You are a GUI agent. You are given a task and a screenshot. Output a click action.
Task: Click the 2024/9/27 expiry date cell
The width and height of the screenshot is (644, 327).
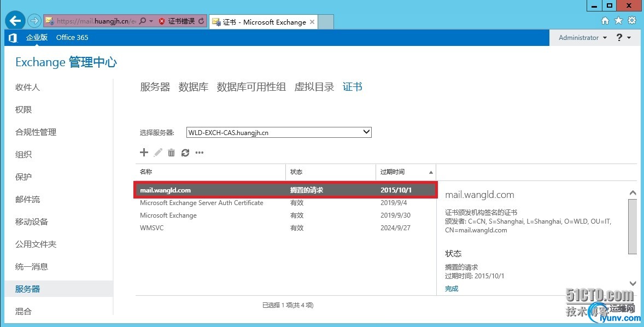[x=395, y=227]
